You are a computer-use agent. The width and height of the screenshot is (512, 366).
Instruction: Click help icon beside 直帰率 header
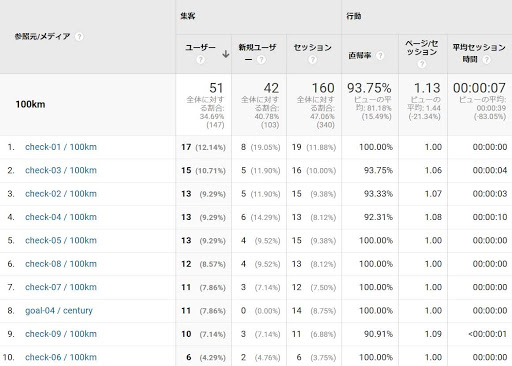pyautogui.click(x=380, y=55)
